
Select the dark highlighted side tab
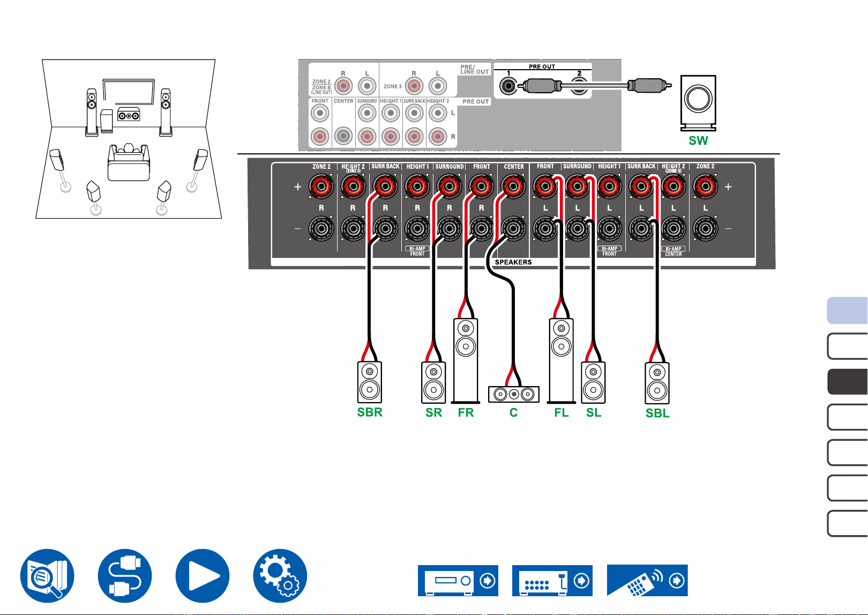pyautogui.click(x=847, y=382)
